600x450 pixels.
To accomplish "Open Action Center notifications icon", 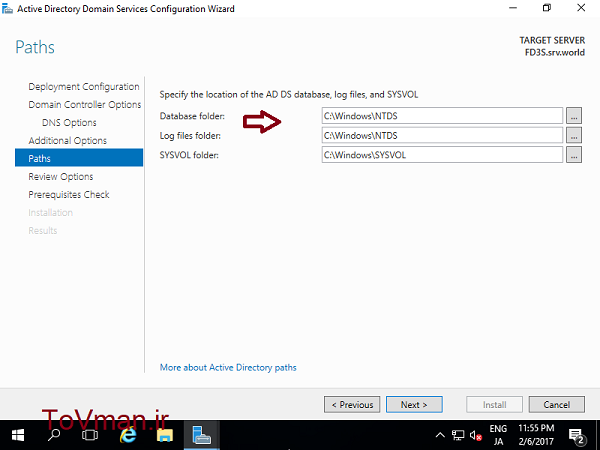I will pyautogui.click(x=577, y=435).
